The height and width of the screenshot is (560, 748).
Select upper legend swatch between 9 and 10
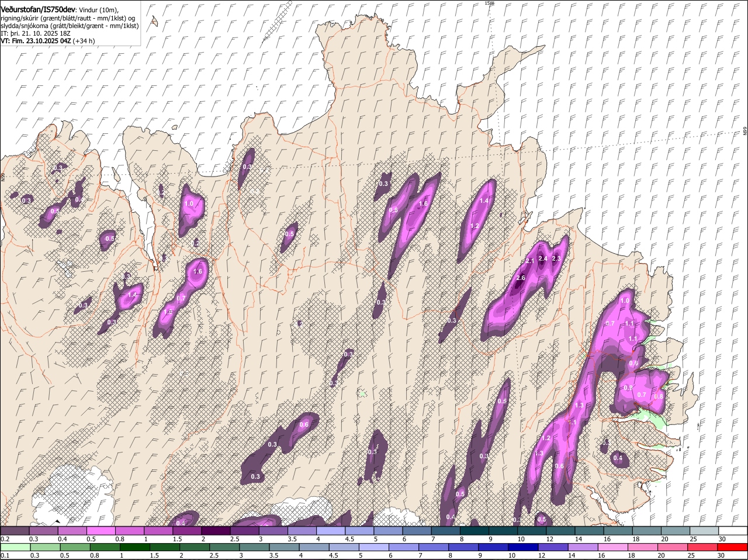coord(503,531)
